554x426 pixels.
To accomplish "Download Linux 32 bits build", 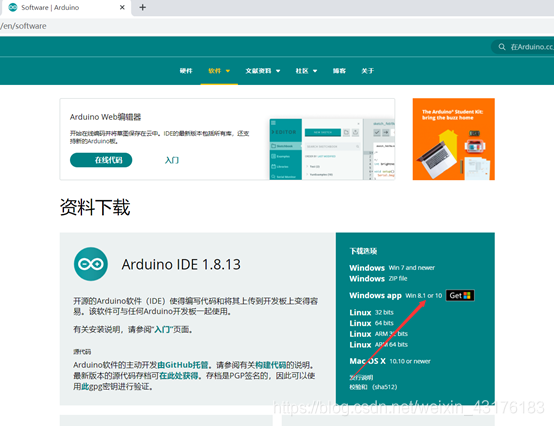I will [371, 312].
